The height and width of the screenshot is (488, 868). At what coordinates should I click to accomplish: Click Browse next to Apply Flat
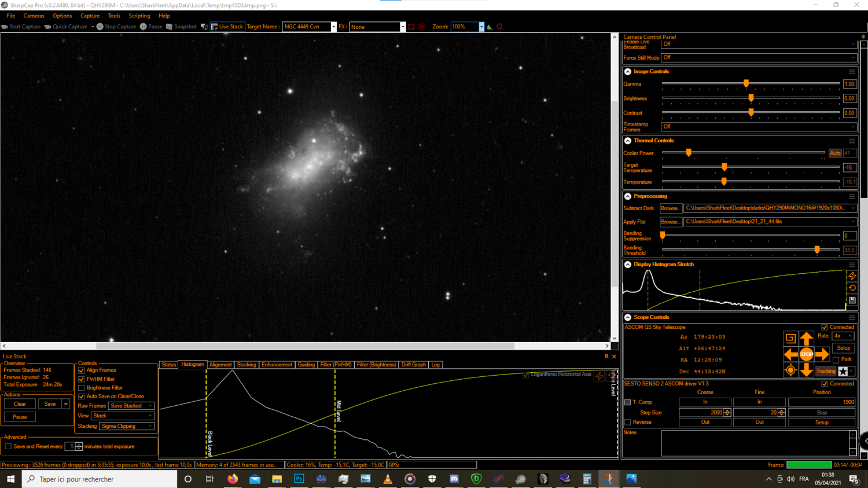click(670, 221)
